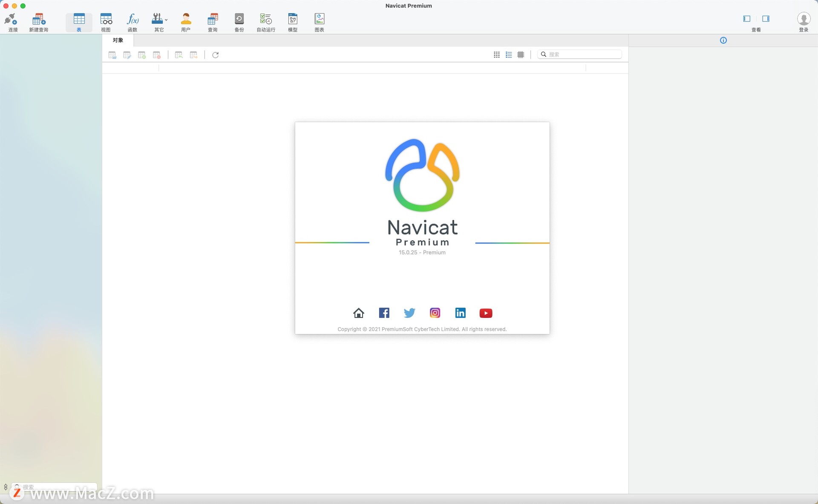Open the 连接 connection tool
Viewport: 818px width, 504px height.
[12, 22]
